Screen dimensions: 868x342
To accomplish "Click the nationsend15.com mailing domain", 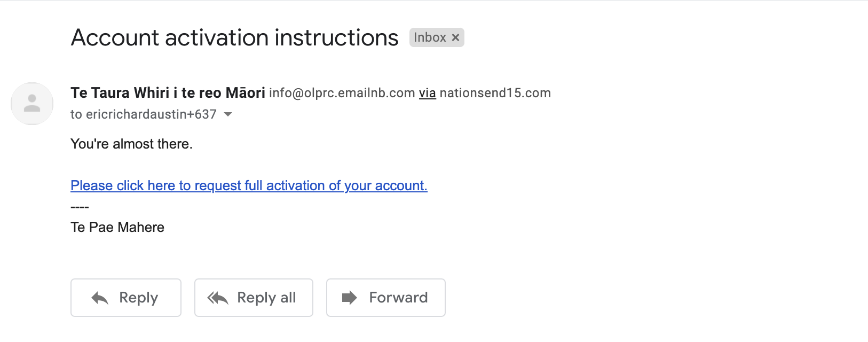I will point(495,93).
